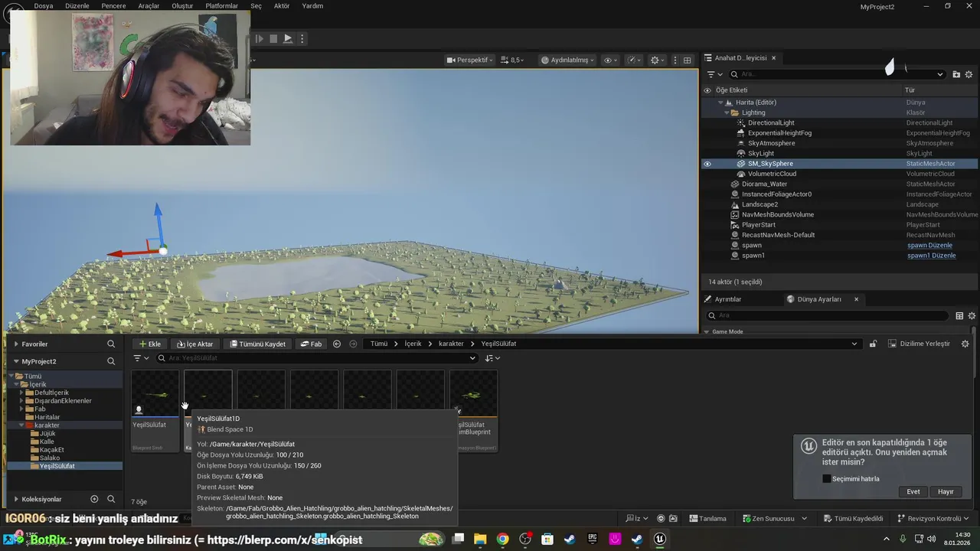This screenshot has width=980, height=551.
Task: Open Aktör menu
Action: tap(282, 6)
